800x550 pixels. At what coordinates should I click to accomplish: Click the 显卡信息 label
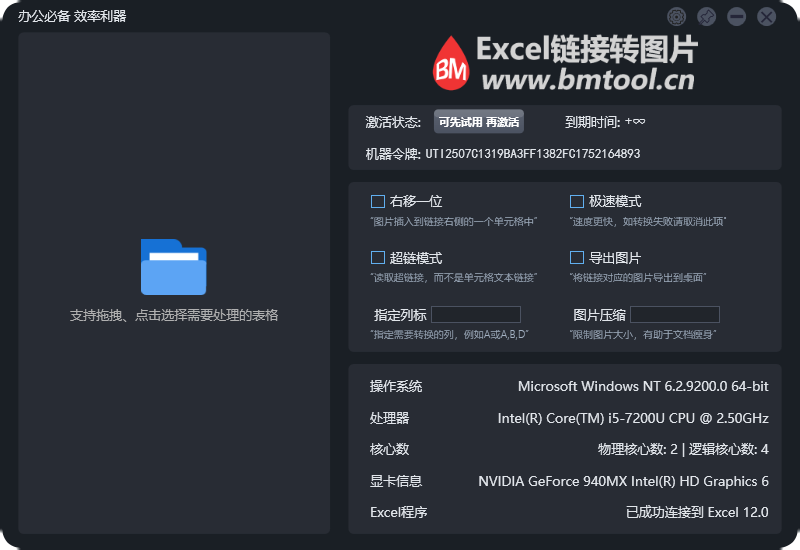pos(396,481)
